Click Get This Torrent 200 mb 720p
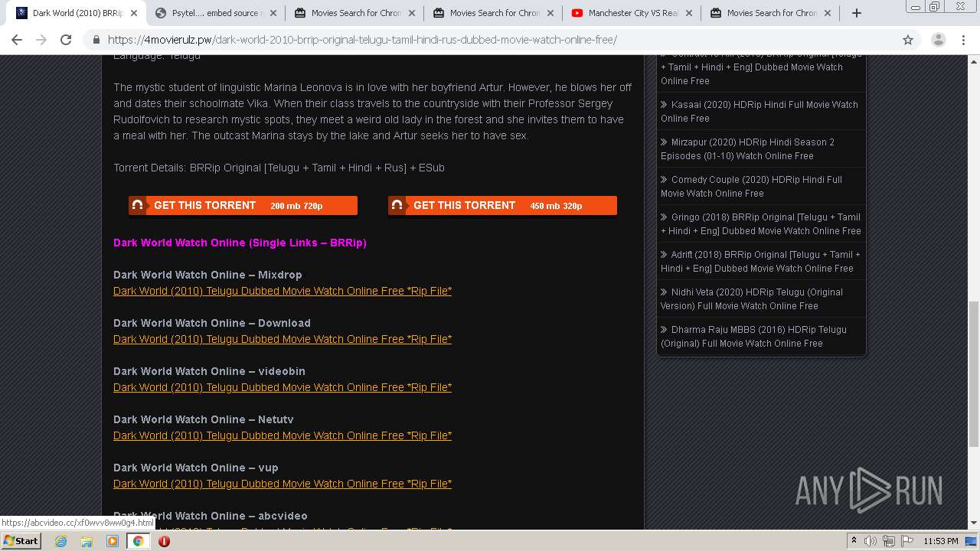 tap(243, 205)
